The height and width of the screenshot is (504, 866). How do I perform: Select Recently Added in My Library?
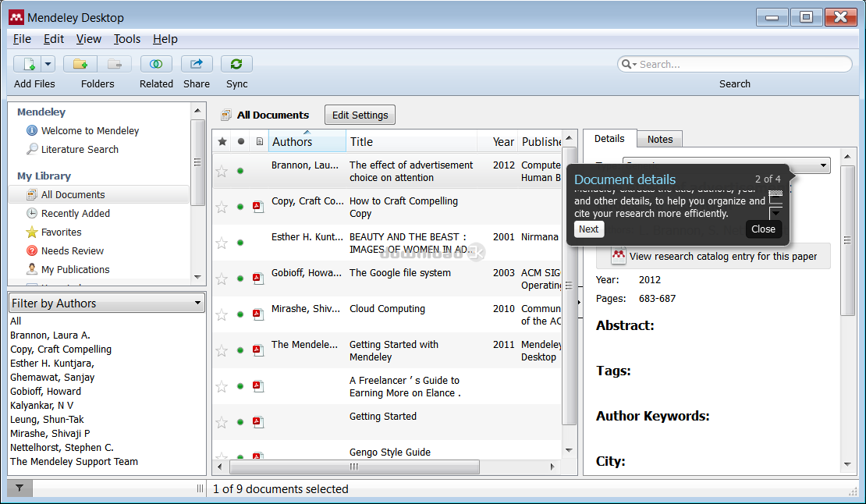coord(75,214)
